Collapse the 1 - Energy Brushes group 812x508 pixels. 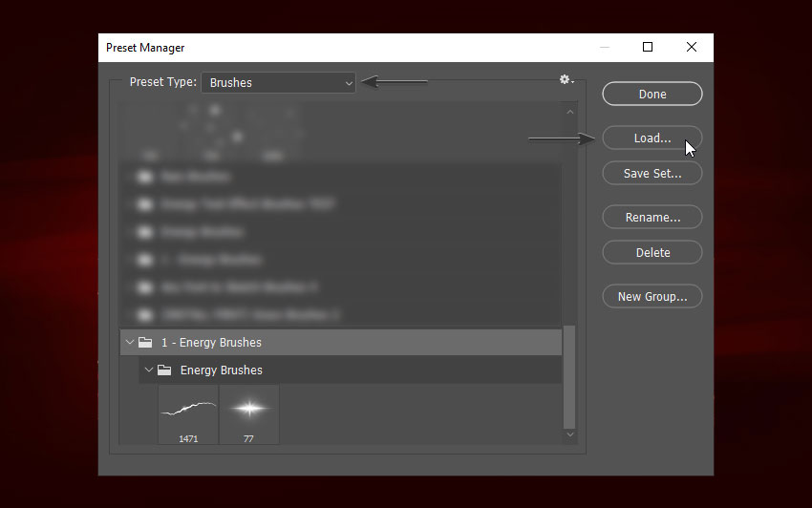coord(130,343)
